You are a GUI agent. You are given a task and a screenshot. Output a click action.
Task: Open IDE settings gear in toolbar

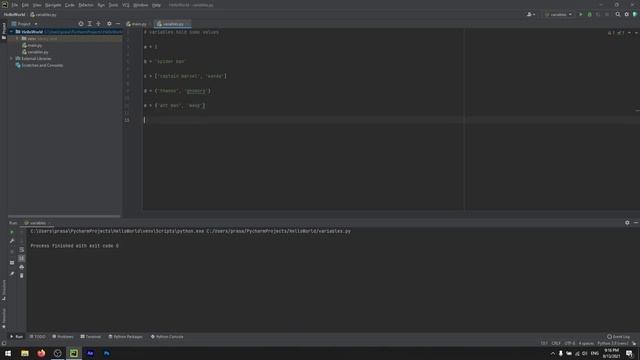click(627, 14)
